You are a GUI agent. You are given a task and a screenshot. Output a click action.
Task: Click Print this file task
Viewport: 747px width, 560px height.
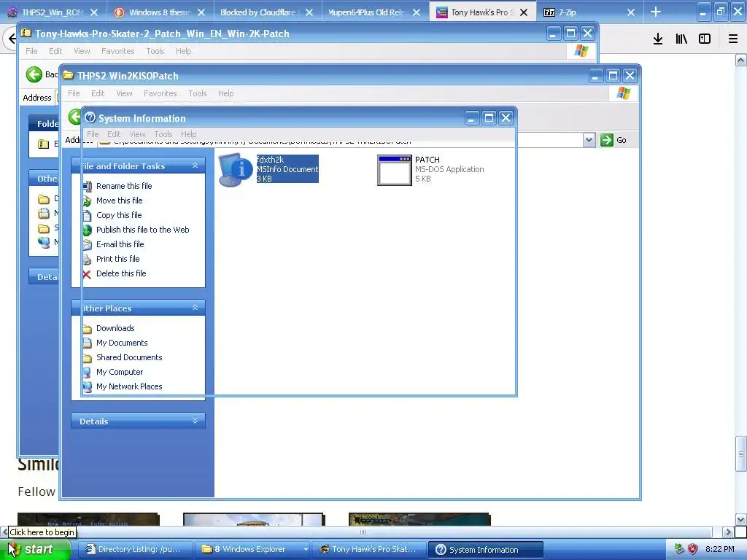point(117,259)
